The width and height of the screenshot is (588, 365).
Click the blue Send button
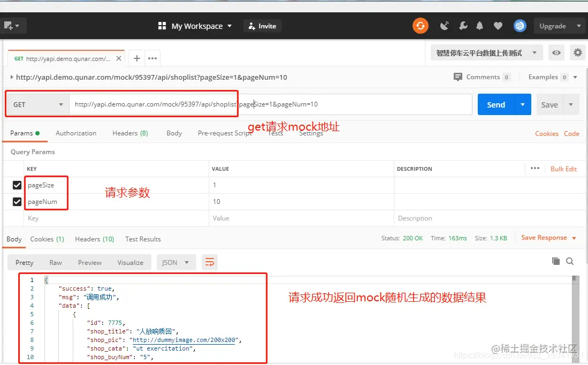pos(496,105)
